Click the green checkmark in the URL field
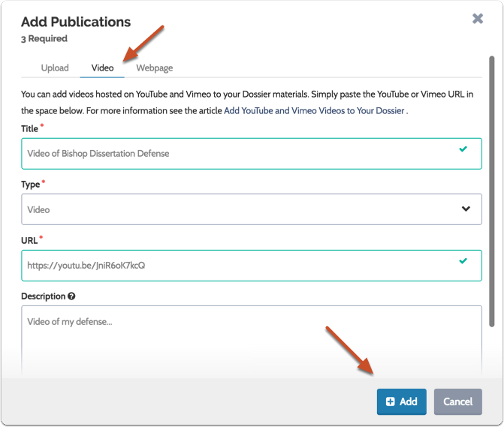This screenshot has height=427, width=504. coord(463,260)
